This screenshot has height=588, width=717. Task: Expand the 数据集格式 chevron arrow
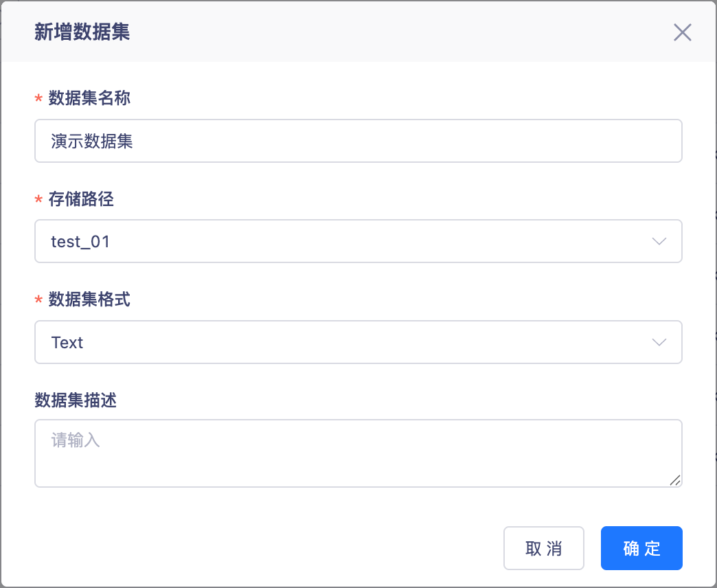pyautogui.click(x=659, y=343)
